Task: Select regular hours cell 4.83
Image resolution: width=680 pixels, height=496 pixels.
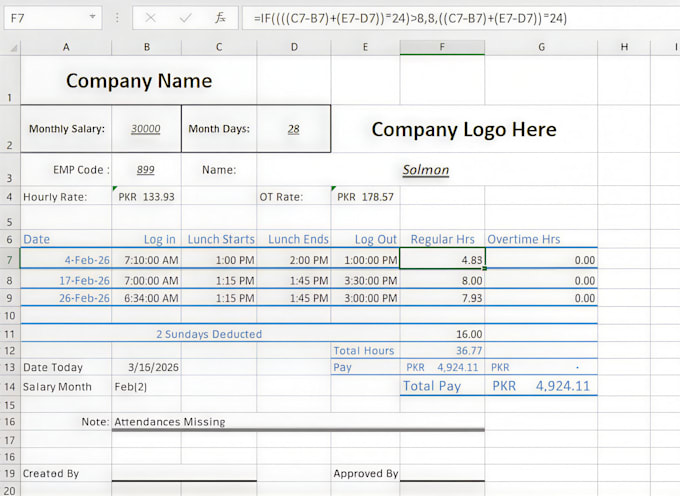Action: (x=442, y=260)
